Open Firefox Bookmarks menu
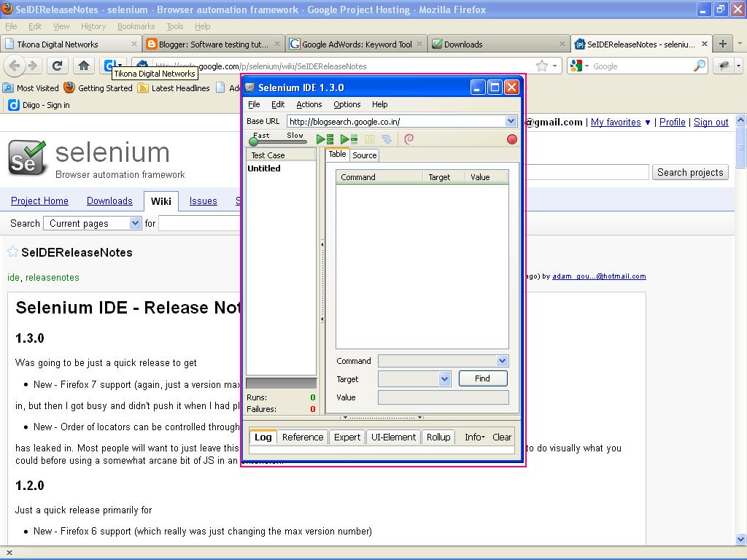Screen dimensions: 747x560 coord(136,26)
